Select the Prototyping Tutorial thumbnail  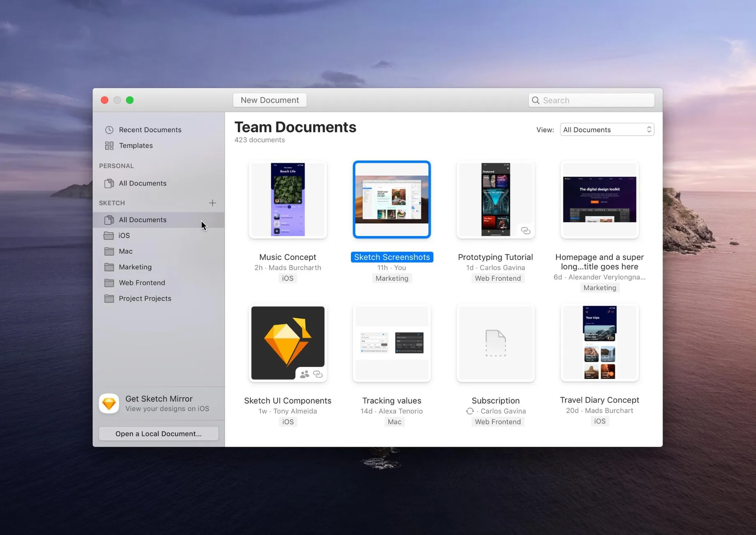496,200
